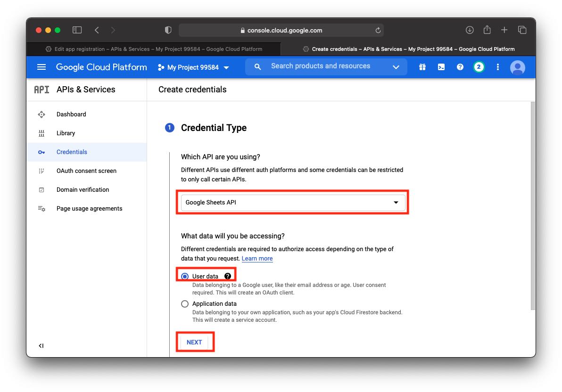Collapse the sidebar navigation panel
The width and height of the screenshot is (562, 392).
(x=41, y=346)
